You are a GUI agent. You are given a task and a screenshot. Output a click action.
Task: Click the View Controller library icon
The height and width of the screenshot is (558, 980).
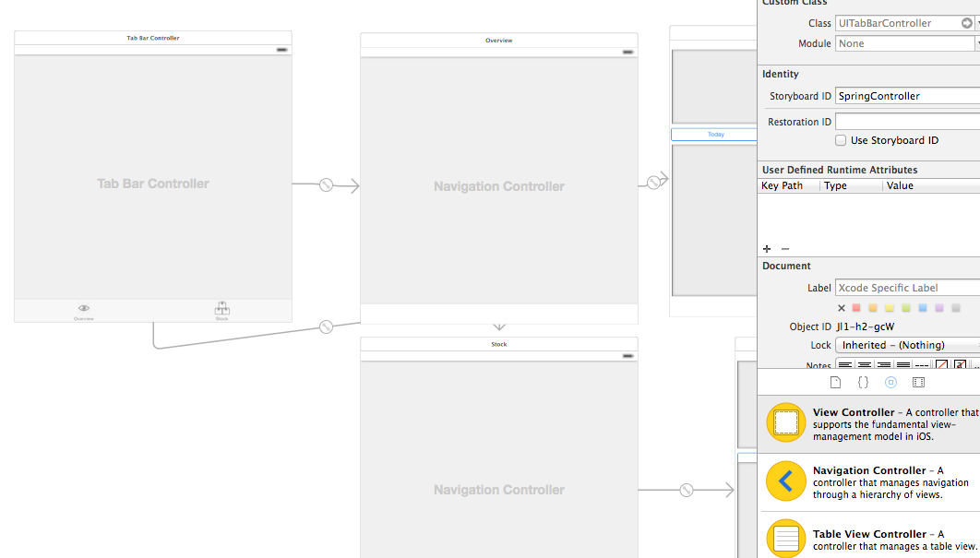click(785, 422)
